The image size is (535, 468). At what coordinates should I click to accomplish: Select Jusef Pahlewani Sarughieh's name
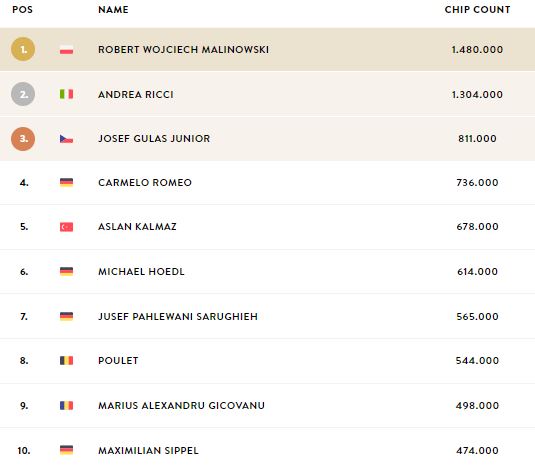[x=178, y=317]
